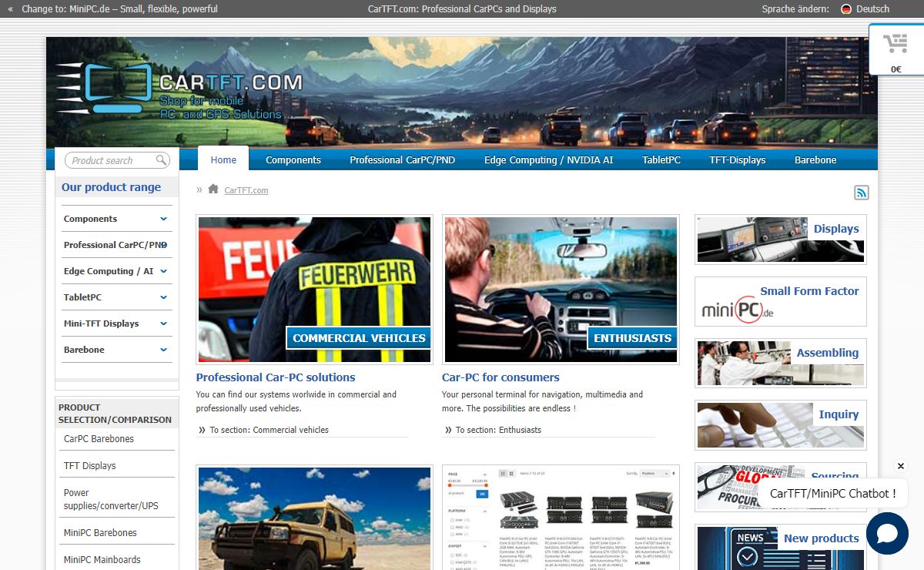The image size is (924, 570).
Task: Expand Professional CarPC/PND sidebar chevron
Action: point(163,245)
